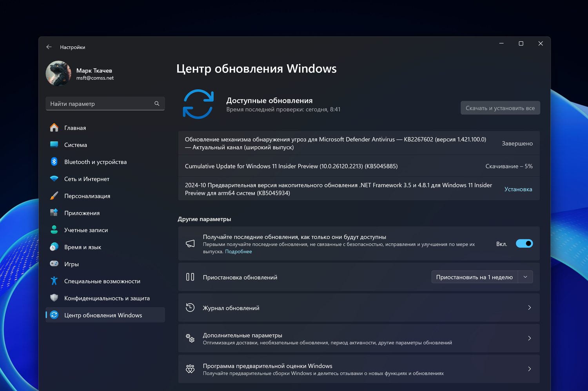The width and height of the screenshot is (588, 391).
Task: Expand Дополнительные параметры with its chevron
Action: tap(529, 339)
